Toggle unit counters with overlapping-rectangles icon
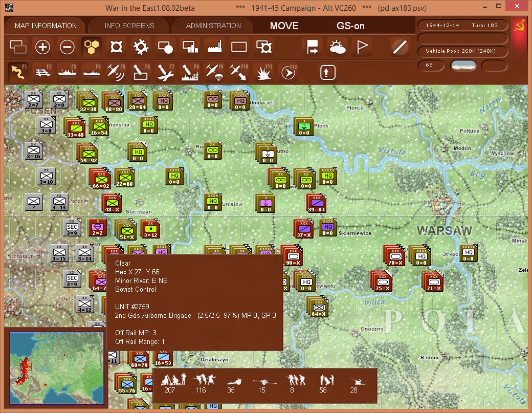 [x=18, y=47]
